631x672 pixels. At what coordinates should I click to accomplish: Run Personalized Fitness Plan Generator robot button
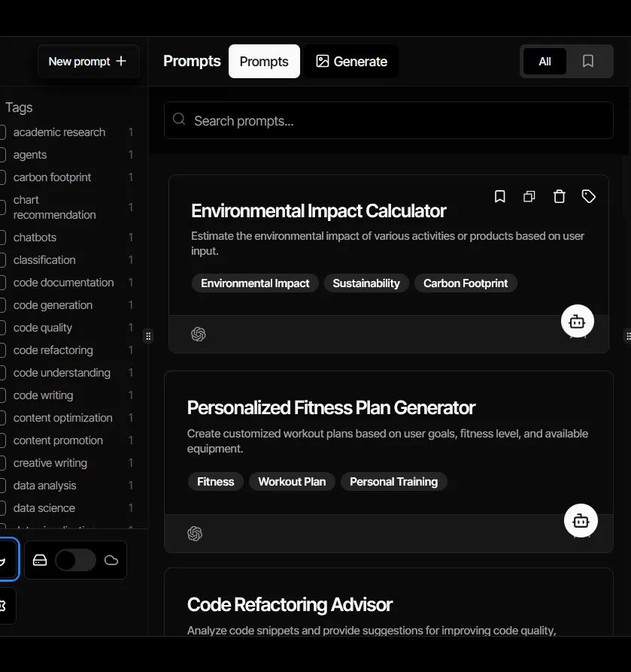(581, 521)
